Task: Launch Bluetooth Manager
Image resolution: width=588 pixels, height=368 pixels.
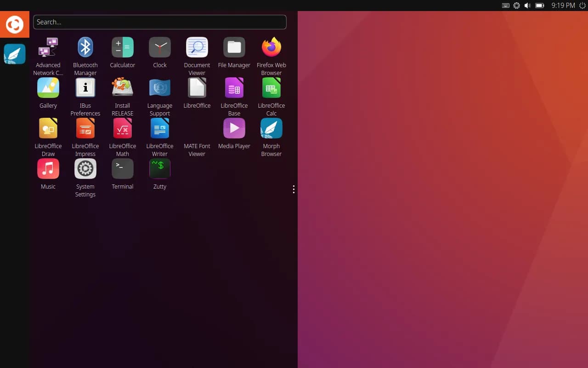Action: coord(85,47)
